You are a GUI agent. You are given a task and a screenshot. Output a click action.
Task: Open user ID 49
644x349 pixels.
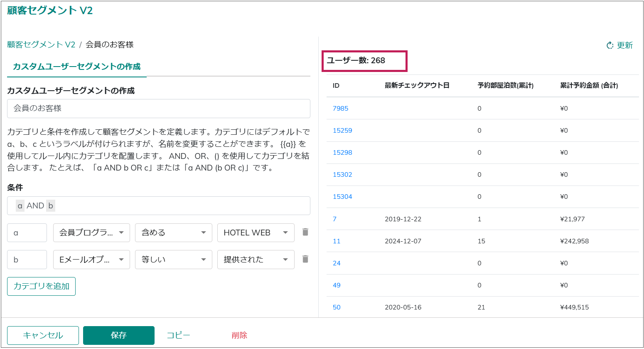337,285
